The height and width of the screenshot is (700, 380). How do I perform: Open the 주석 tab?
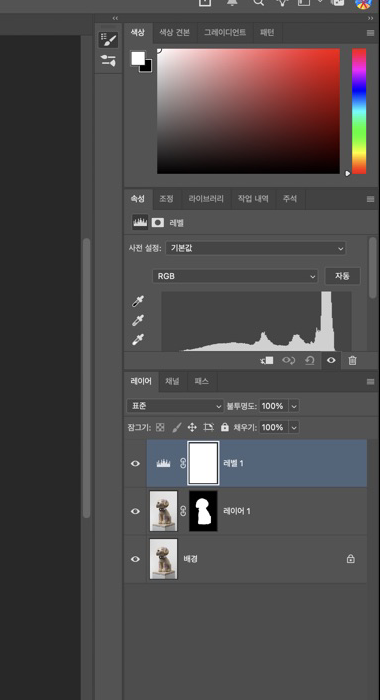289,199
